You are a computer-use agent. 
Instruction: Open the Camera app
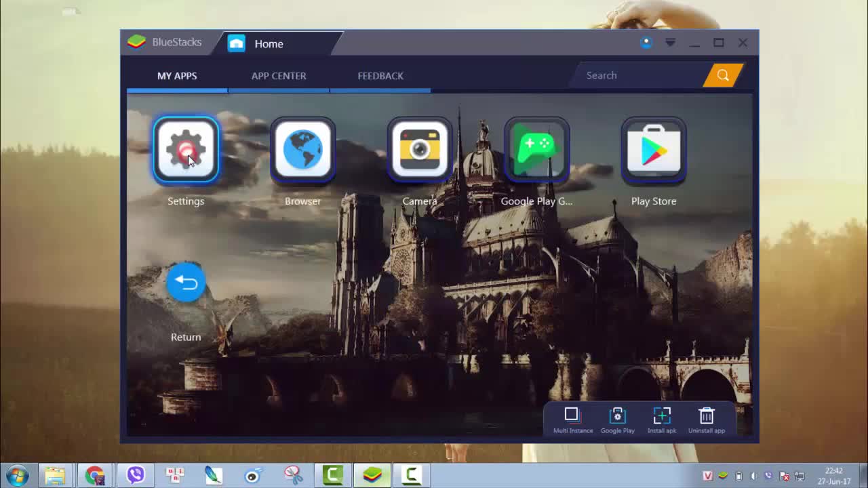420,150
